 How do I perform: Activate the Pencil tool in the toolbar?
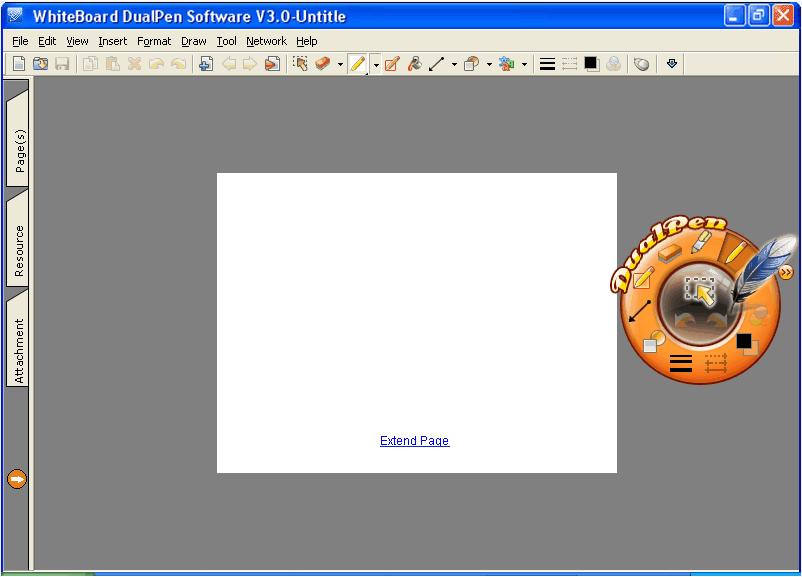tap(358, 64)
